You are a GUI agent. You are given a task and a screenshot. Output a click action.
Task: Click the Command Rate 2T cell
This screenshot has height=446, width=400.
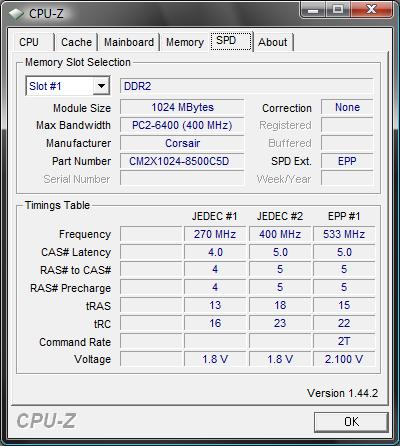(344, 341)
